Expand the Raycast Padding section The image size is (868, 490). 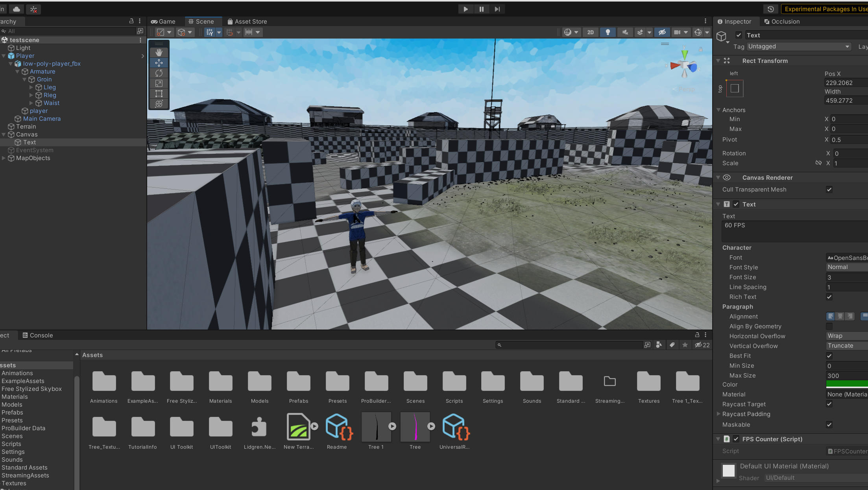click(x=718, y=414)
